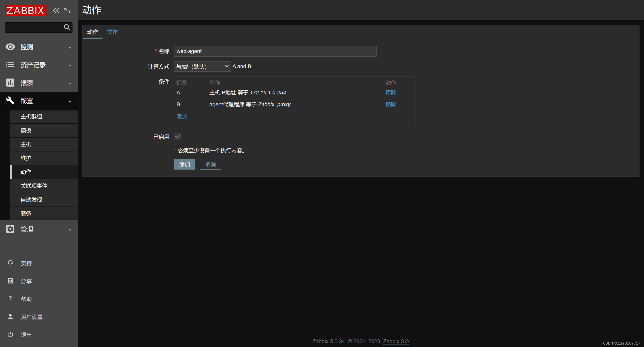
Task: Click the user icon for 用户设置
Action: pyautogui.click(x=10, y=317)
